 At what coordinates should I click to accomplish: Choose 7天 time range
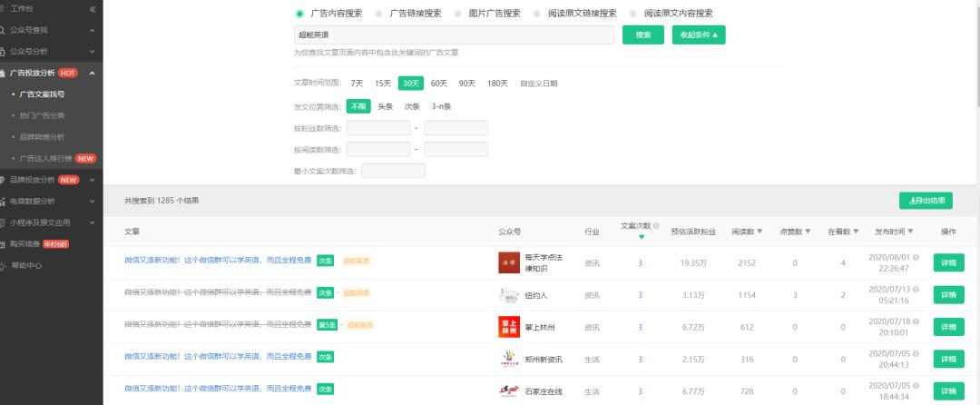357,84
